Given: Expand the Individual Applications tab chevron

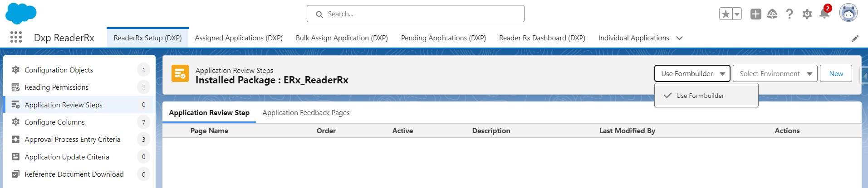Looking at the screenshot, I should pos(679,38).
